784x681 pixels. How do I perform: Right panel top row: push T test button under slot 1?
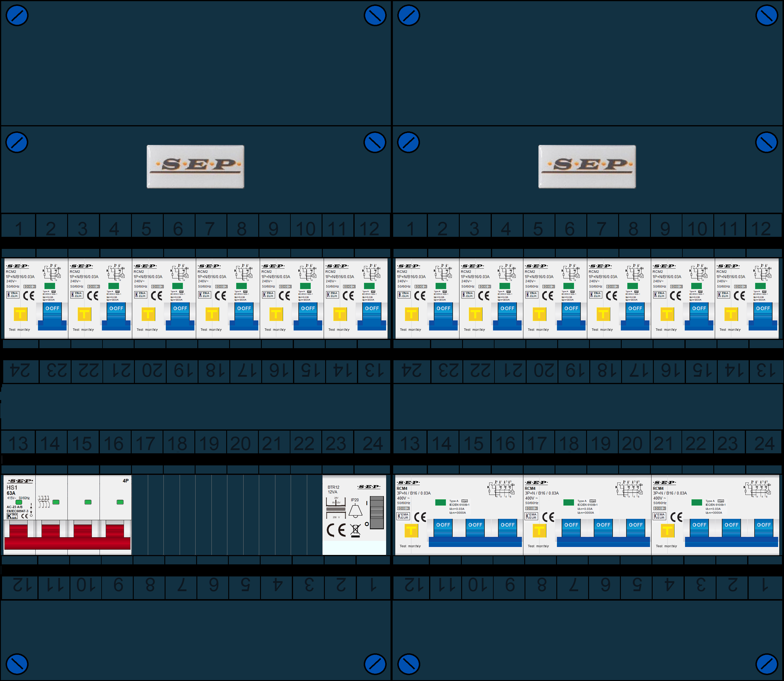tap(411, 314)
